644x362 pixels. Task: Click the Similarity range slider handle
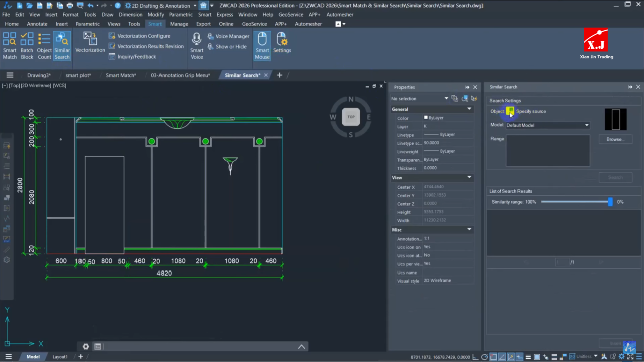click(610, 202)
